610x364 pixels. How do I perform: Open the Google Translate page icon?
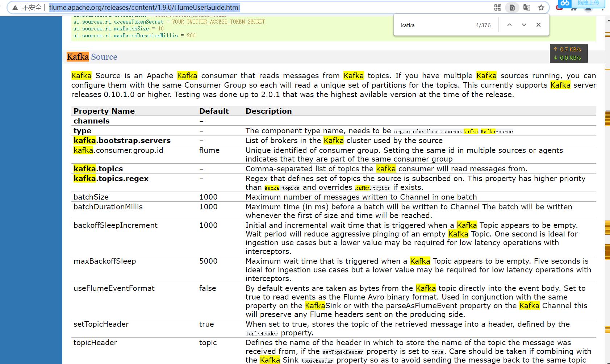(x=527, y=7)
